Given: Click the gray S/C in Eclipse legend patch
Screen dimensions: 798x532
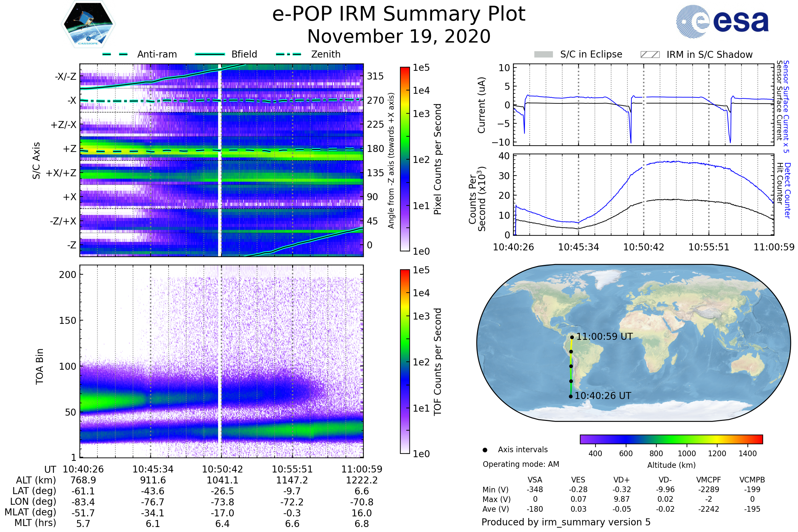Looking at the screenshot, I should pyautogui.click(x=543, y=55).
